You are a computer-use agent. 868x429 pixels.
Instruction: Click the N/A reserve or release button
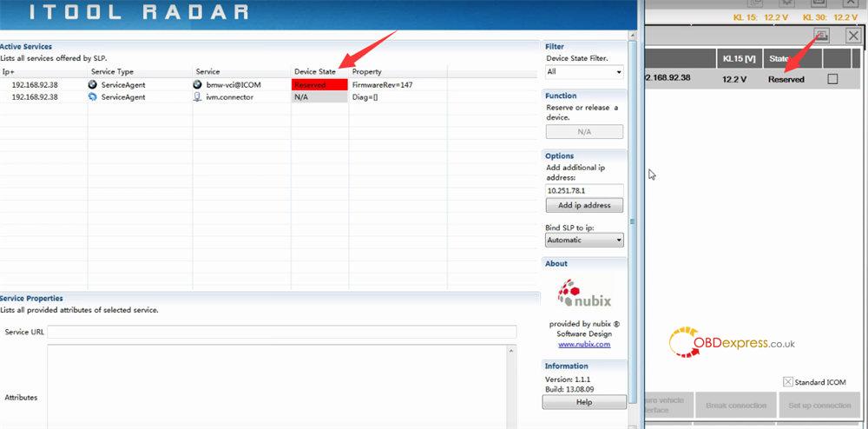(584, 132)
